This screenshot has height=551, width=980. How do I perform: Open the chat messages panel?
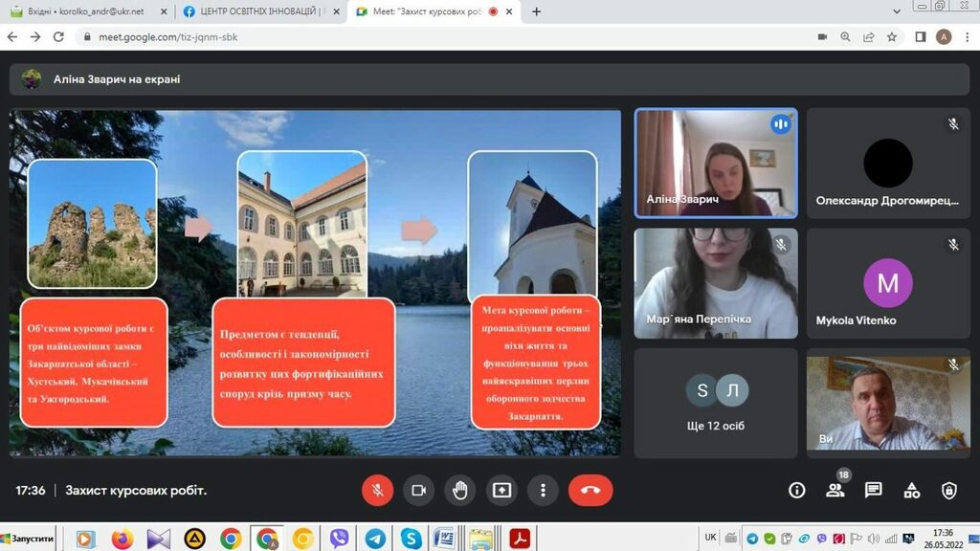point(873,490)
